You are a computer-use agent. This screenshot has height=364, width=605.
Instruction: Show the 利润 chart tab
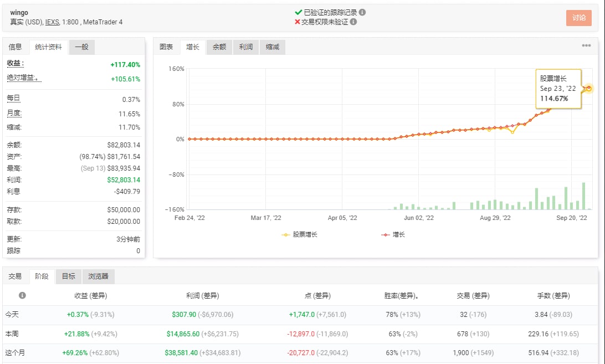point(246,47)
